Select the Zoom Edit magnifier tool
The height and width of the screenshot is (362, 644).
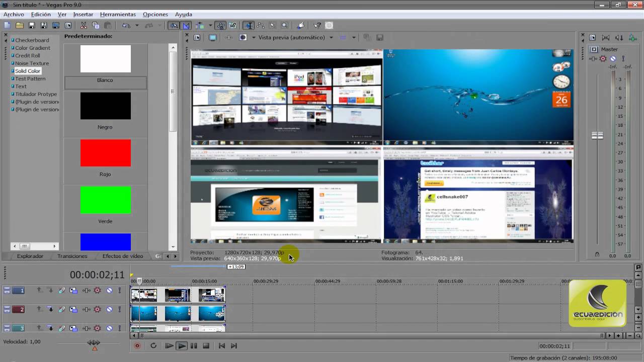tap(284, 25)
